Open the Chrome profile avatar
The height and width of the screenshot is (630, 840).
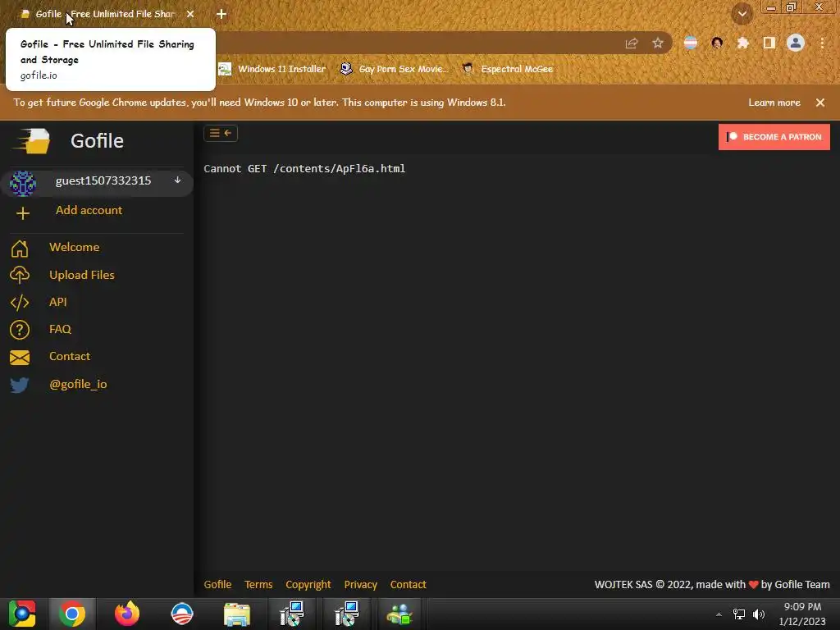click(796, 43)
